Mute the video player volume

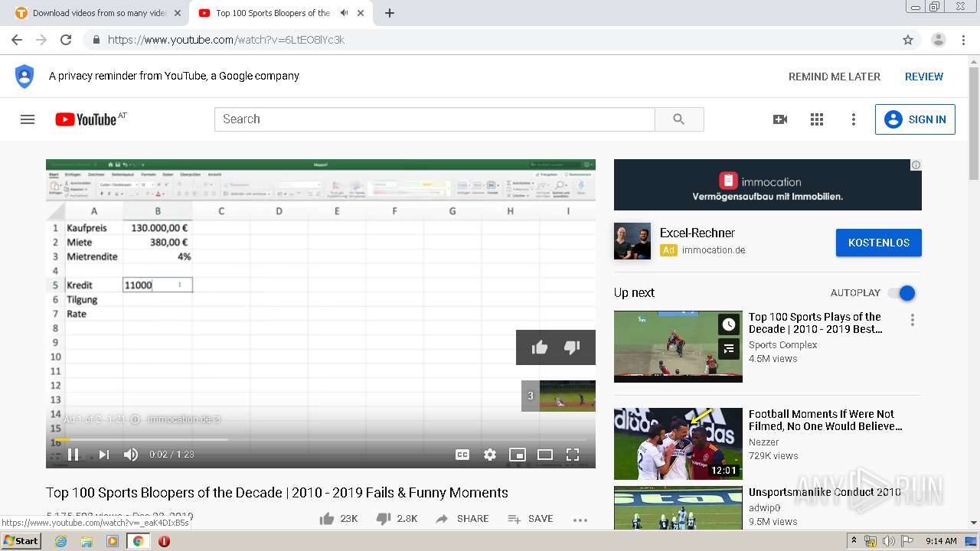coord(131,455)
